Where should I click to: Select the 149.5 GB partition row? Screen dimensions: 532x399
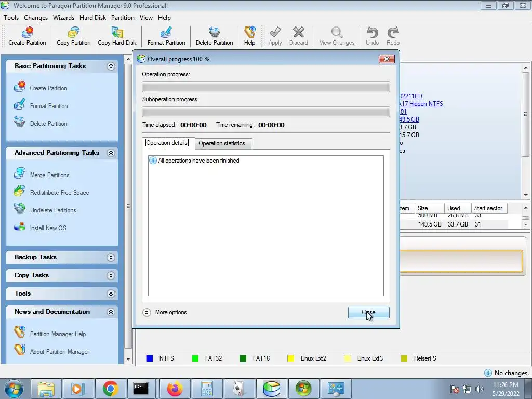click(x=454, y=224)
